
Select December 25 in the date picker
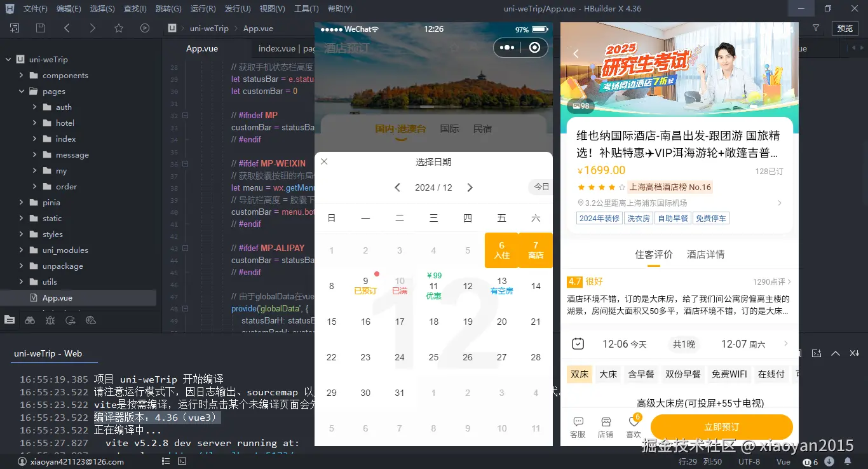[x=433, y=357]
